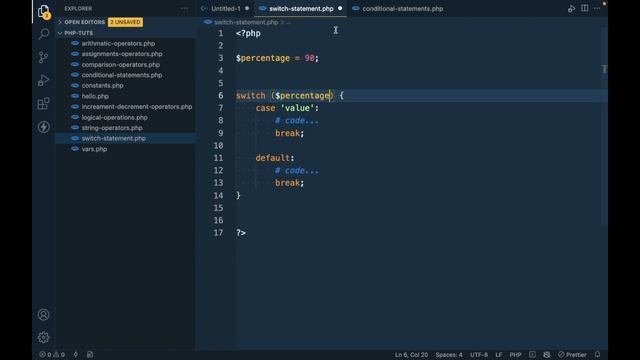Open the Run and Debug view

43,80
